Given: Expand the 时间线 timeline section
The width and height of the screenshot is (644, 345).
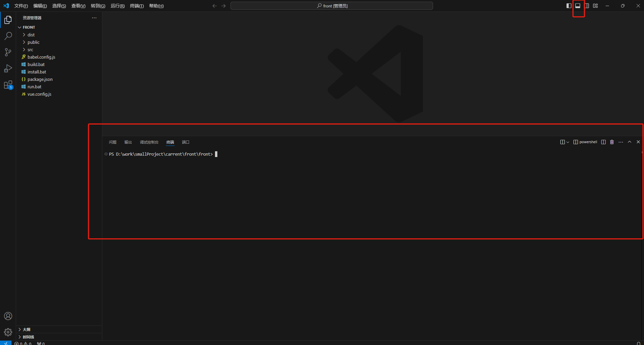Looking at the screenshot, I should (x=59, y=337).
